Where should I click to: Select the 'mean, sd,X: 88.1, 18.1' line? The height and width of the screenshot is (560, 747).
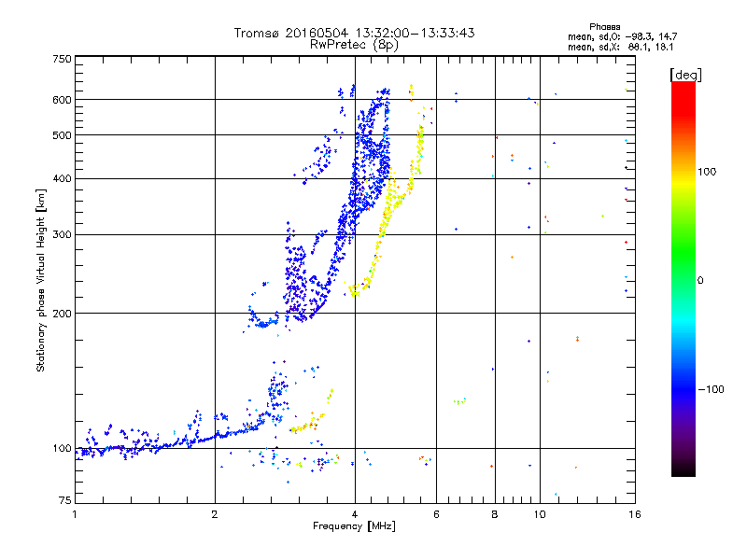click(620, 47)
